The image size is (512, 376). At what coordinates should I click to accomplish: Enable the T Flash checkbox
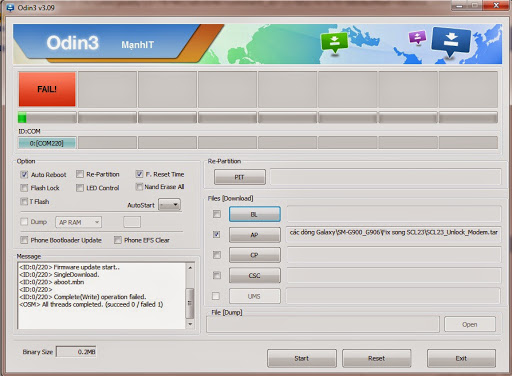pos(24,201)
